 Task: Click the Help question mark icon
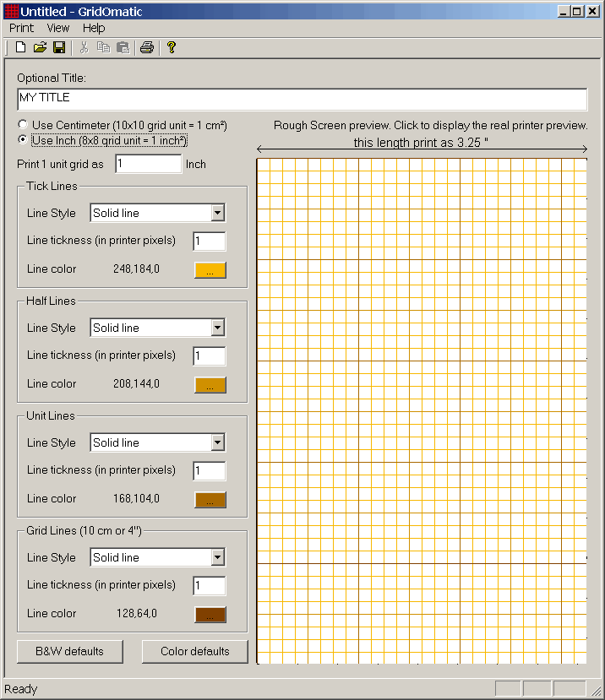(x=172, y=48)
